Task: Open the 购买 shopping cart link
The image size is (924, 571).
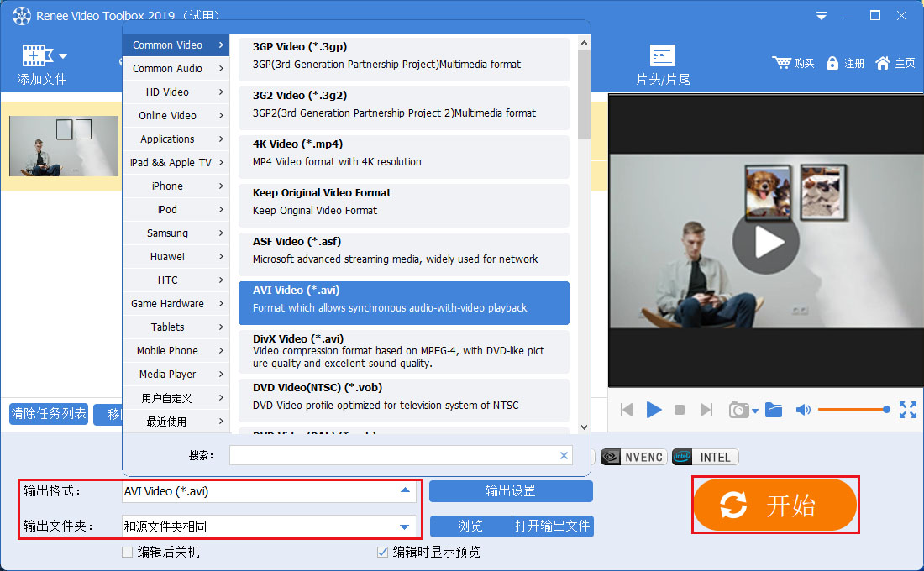Action: pyautogui.click(x=793, y=63)
